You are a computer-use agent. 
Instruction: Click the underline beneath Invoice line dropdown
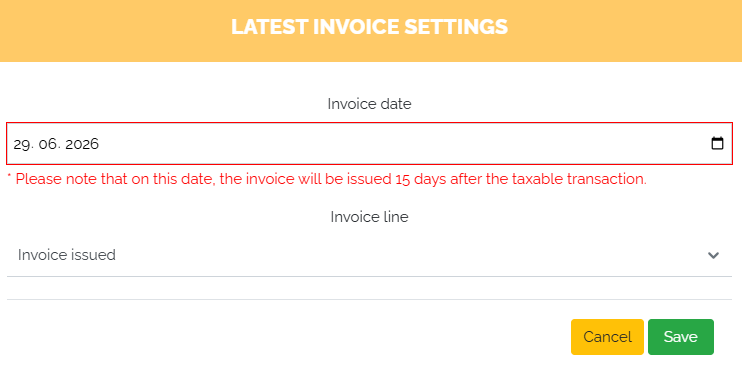pos(369,276)
